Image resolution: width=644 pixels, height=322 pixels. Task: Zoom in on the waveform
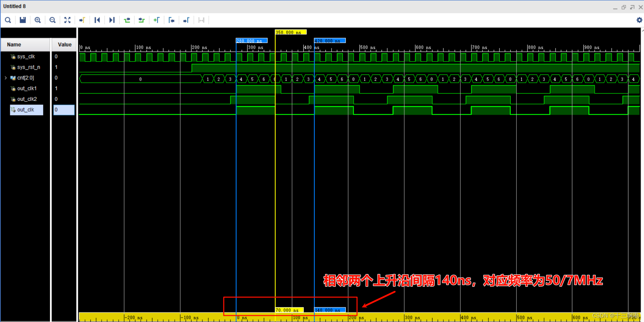[38, 20]
